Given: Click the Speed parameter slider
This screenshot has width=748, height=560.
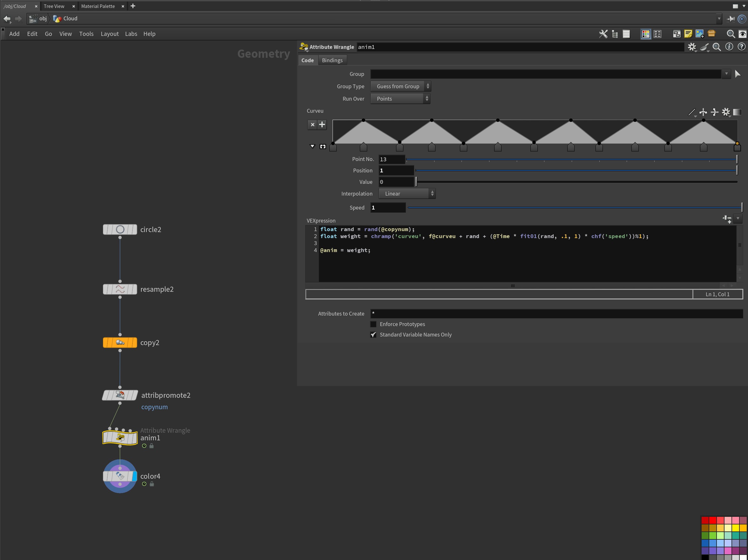Looking at the screenshot, I should pos(575,208).
